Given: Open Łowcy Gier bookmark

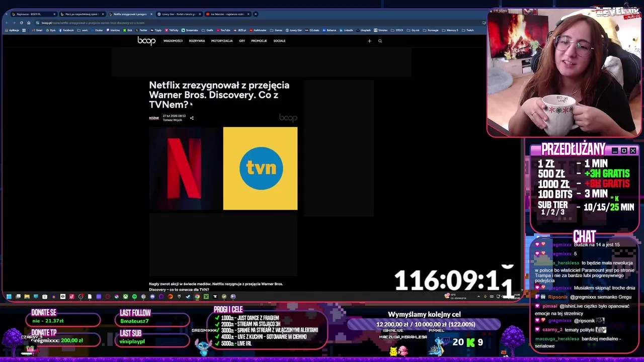Looking at the screenshot, I should (x=294, y=30).
